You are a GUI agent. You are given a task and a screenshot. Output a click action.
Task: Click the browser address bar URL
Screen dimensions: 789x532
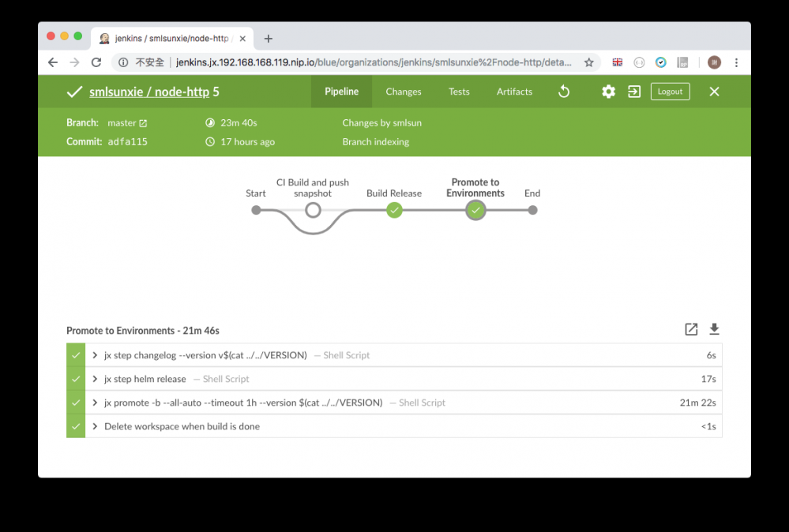pos(374,62)
